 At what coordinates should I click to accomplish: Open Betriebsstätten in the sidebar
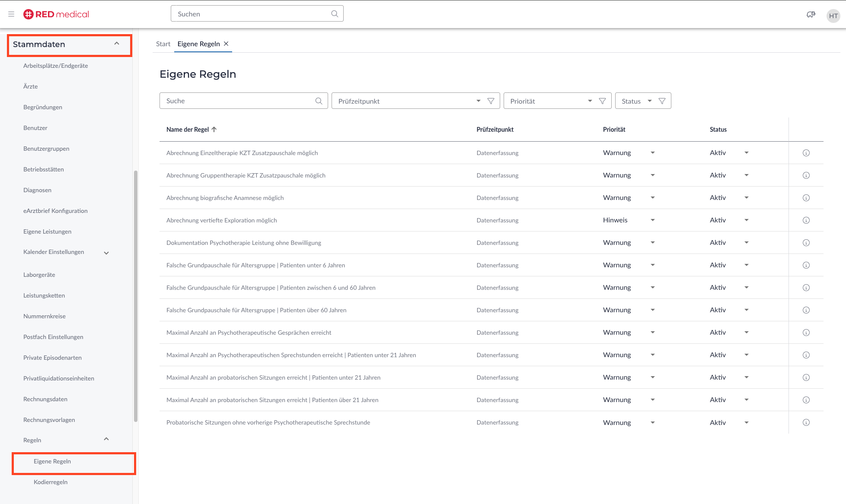[x=44, y=169]
